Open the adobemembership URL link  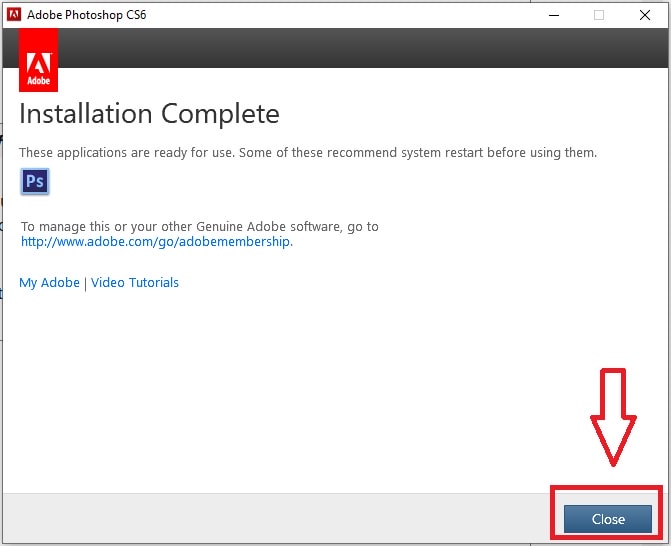[x=157, y=242]
